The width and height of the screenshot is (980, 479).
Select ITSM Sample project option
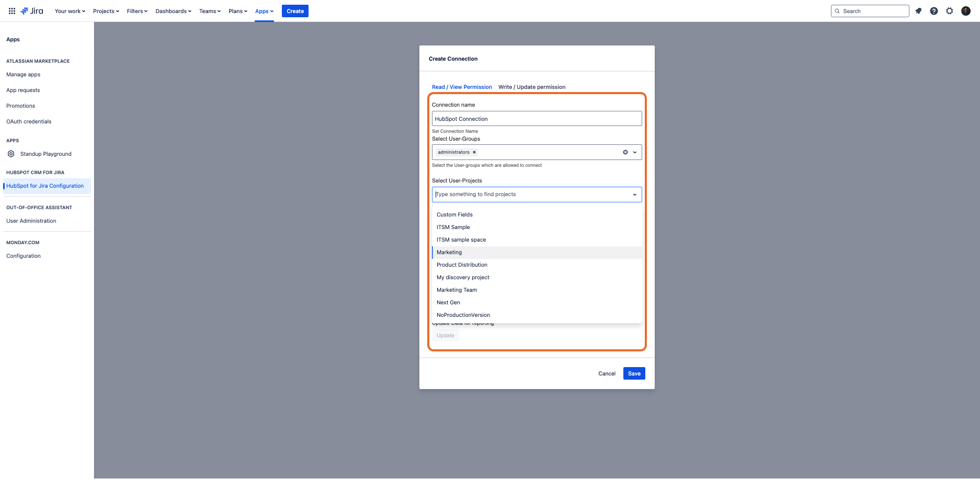click(x=537, y=227)
